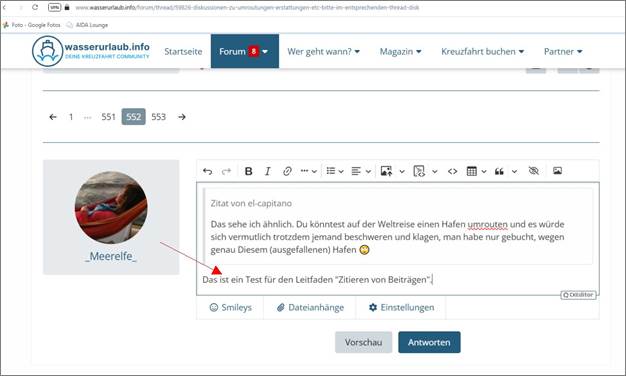Click the _Meerelfe_ avatar picture
This screenshot has height=376, width=626.
[x=111, y=208]
